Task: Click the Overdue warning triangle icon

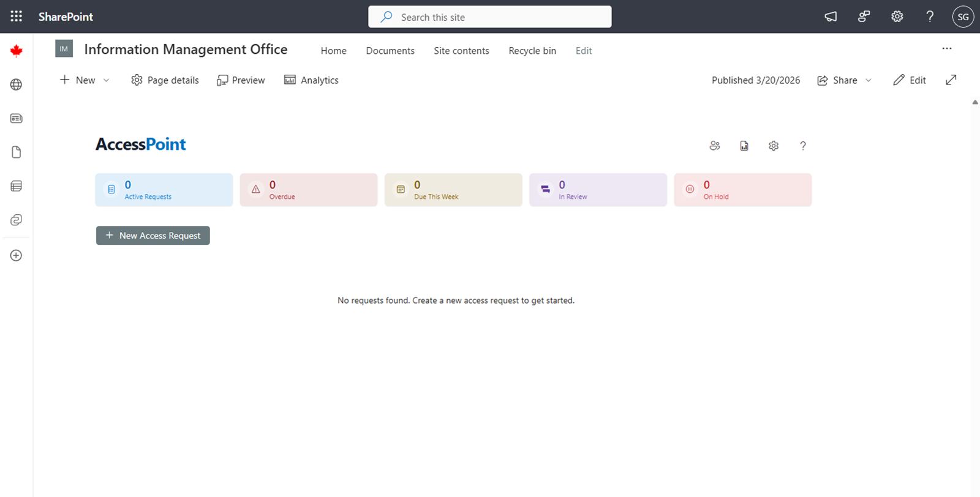Action: (256, 190)
